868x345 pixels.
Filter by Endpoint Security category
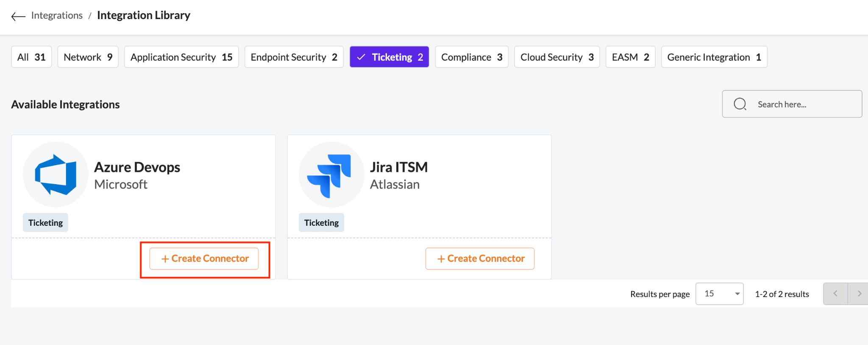click(x=294, y=57)
